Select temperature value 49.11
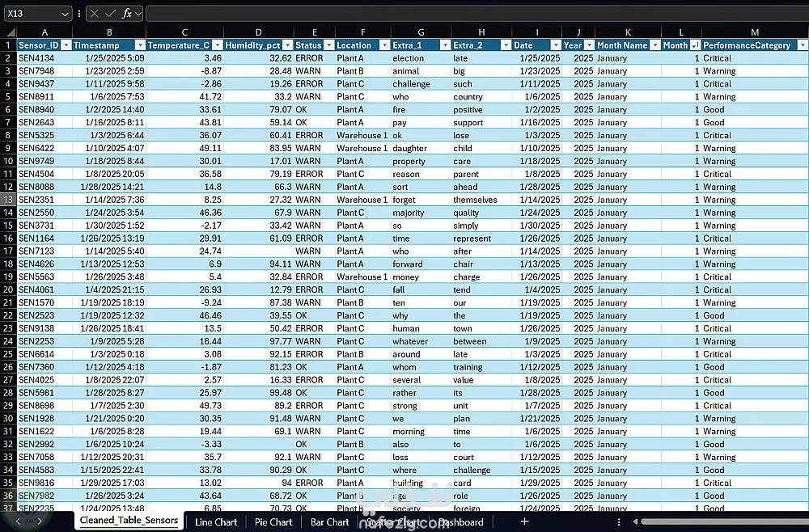 click(x=184, y=148)
